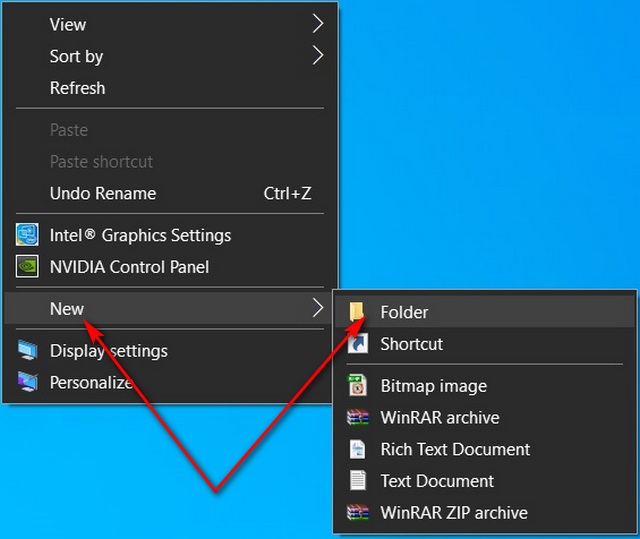This screenshot has height=539, width=640.
Task: Click the Display settings monitor icon
Action: [x=27, y=350]
